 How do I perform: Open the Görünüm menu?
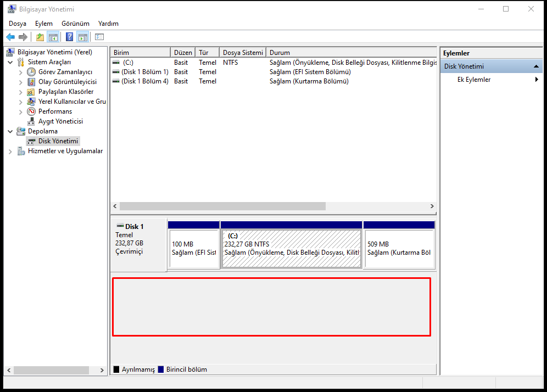75,24
